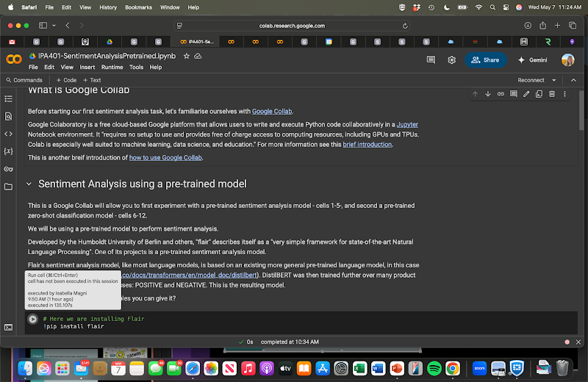The width and height of the screenshot is (588, 382).
Task: Collapse the Sentiment Analysis section
Action: [x=29, y=184]
